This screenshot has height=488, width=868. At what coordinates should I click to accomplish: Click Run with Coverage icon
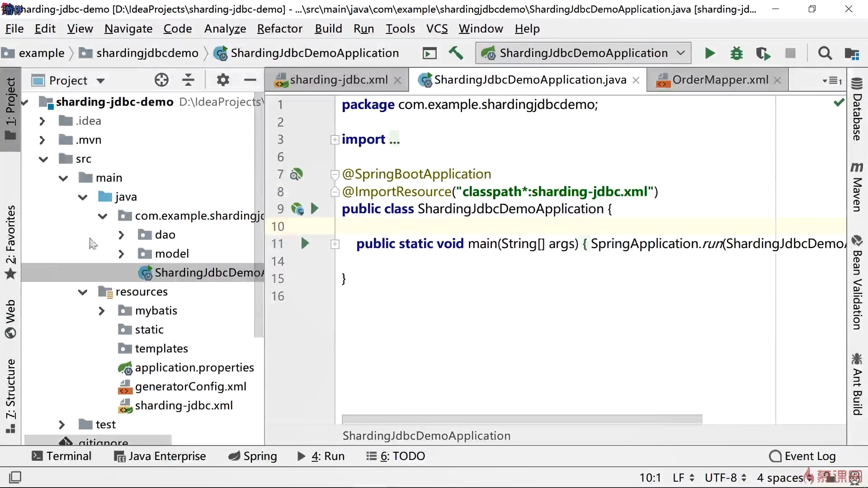(x=763, y=53)
